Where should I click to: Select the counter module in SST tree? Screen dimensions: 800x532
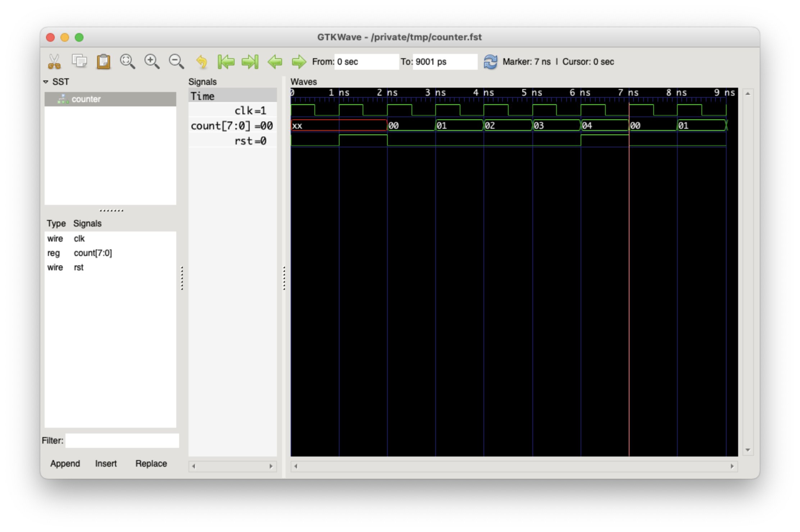(86, 99)
